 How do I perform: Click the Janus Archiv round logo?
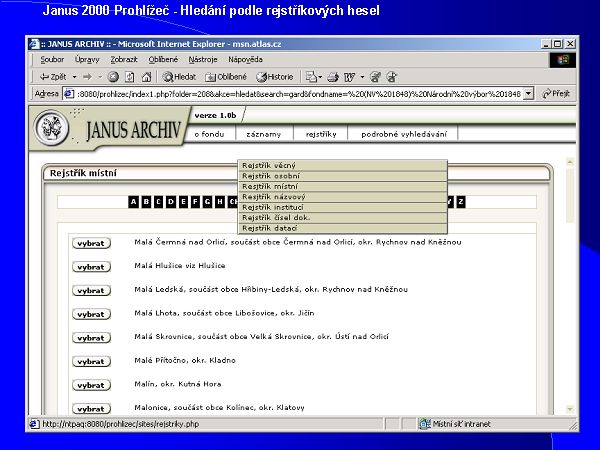coord(52,128)
